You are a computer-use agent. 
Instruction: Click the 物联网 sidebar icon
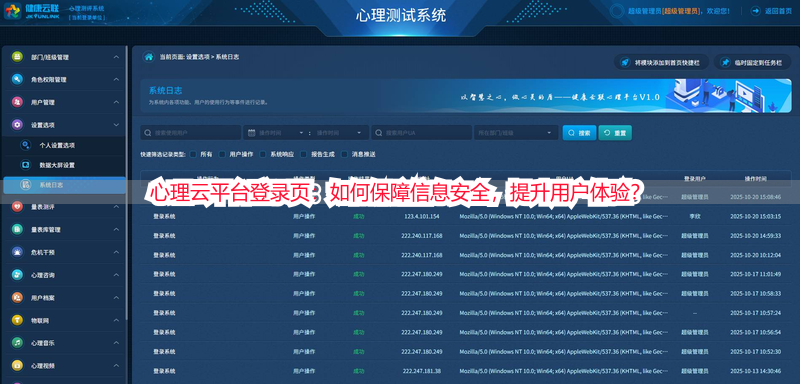click(17, 320)
